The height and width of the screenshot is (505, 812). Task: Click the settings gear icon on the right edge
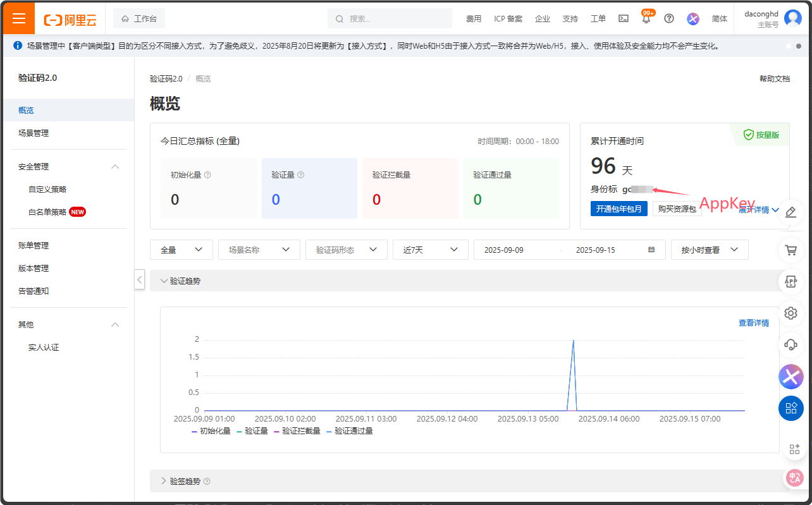[790, 313]
